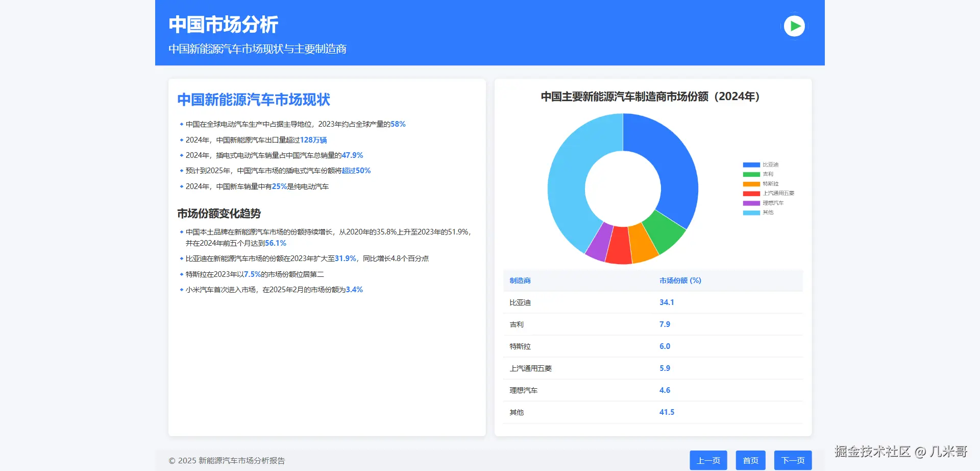Return to the first page with 首页
Screen dimensions: 980x471
click(750, 460)
